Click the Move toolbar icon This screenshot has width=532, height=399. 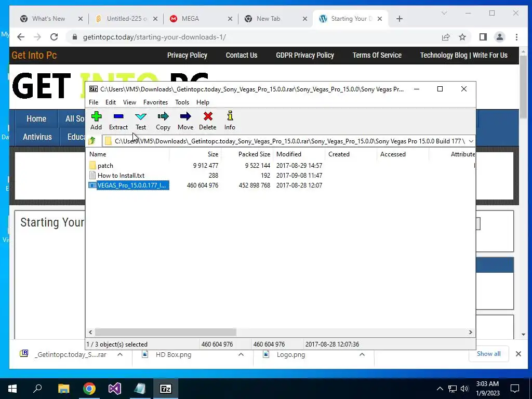point(185,121)
